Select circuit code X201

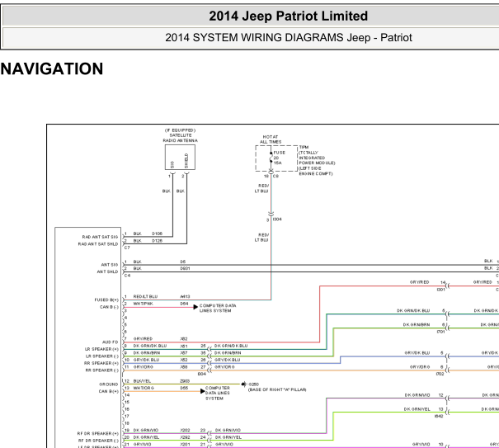(x=185, y=444)
